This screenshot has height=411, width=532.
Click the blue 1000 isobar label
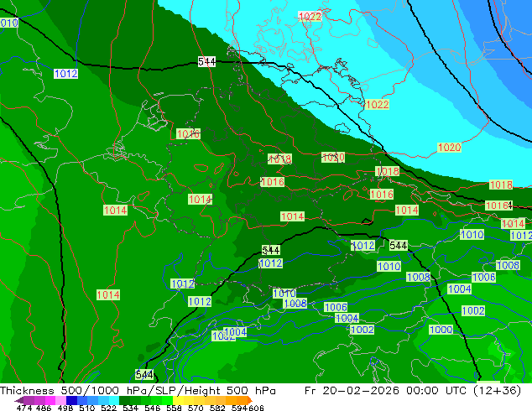[x=441, y=330]
